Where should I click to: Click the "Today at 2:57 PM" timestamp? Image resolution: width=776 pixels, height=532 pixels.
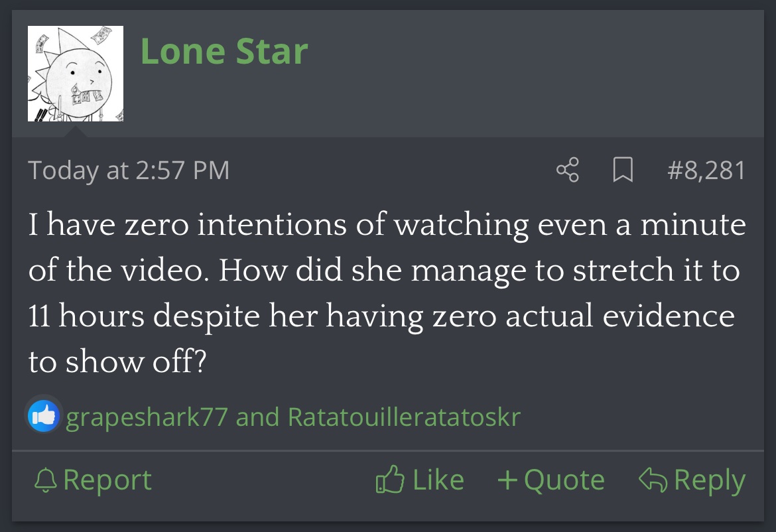click(x=129, y=170)
